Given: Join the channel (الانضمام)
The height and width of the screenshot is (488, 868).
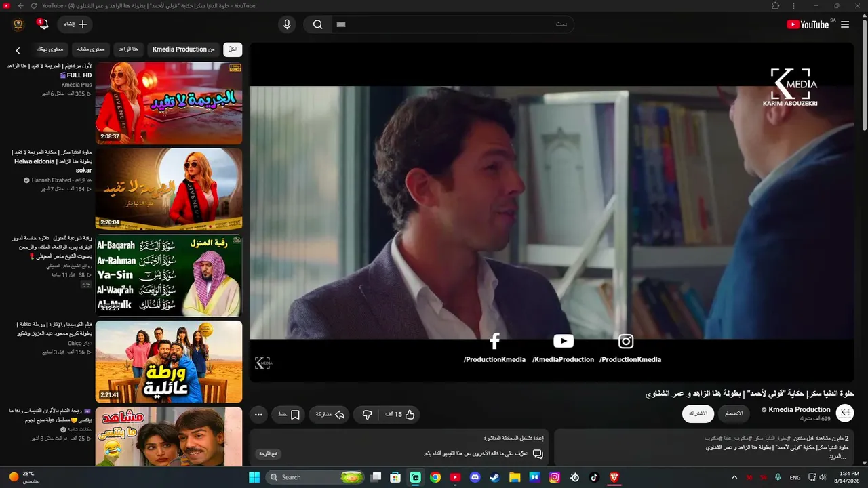Looking at the screenshot, I should 734,413.
